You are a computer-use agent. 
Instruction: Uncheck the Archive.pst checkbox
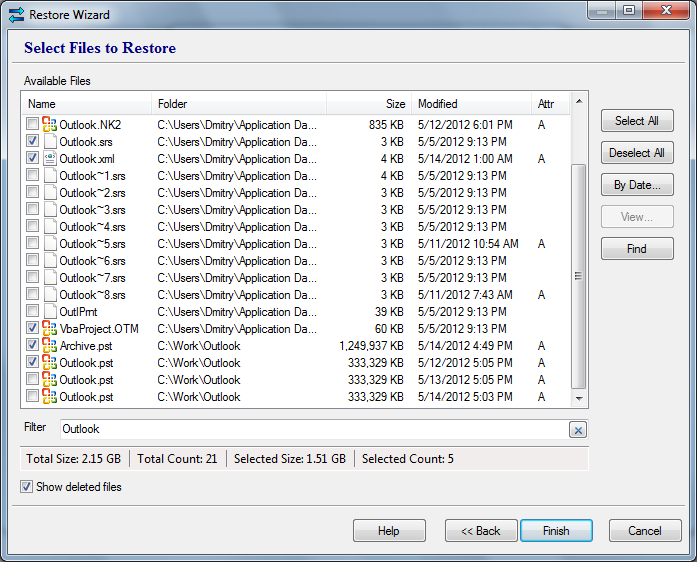[x=33, y=346]
